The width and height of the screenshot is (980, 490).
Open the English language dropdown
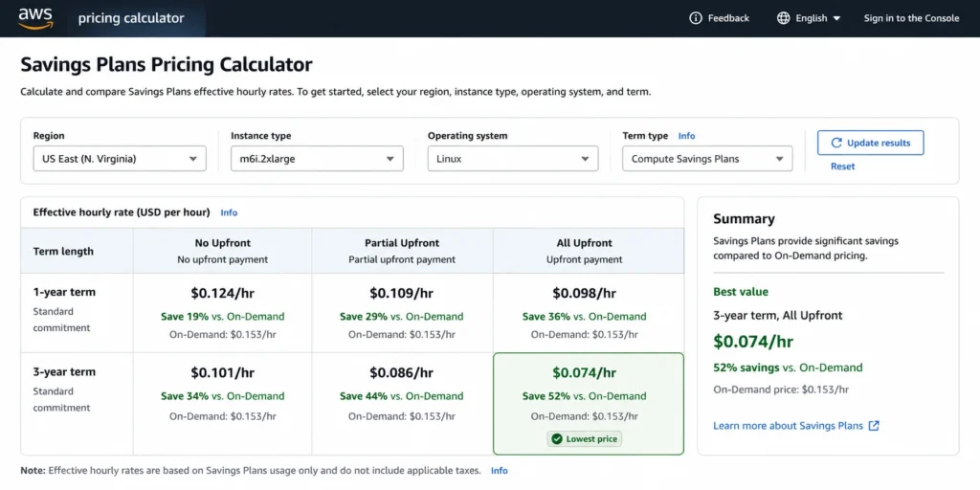coord(810,18)
